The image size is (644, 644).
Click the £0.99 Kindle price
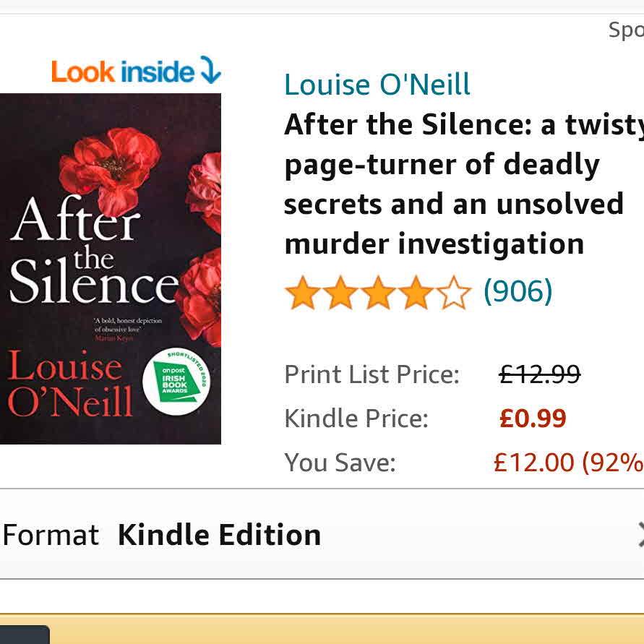pyautogui.click(x=533, y=418)
